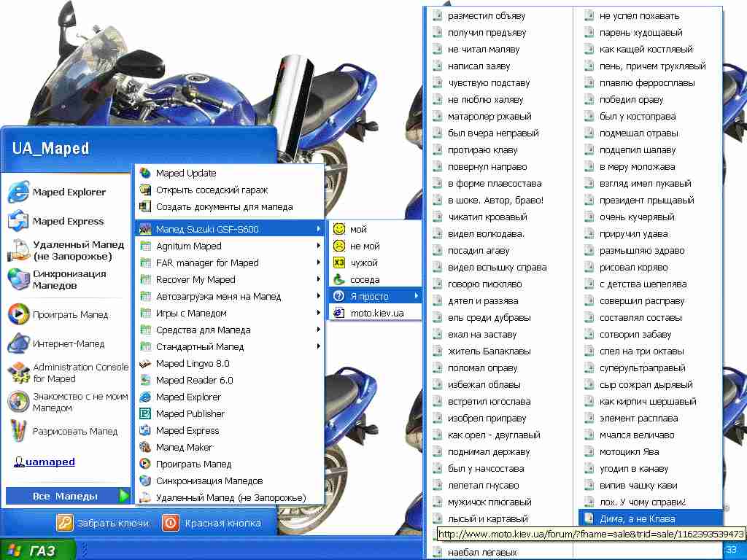
Task: Expand Я просто submenu arrow
Action: (417, 296)
